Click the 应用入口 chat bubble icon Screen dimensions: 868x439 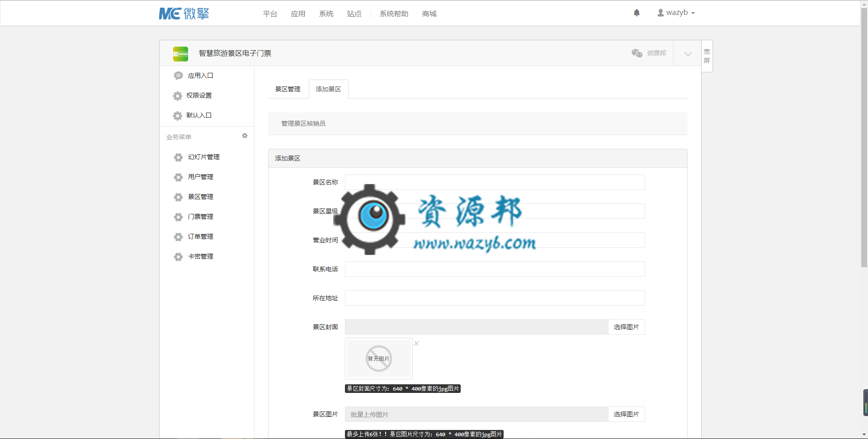coord(178,76)
